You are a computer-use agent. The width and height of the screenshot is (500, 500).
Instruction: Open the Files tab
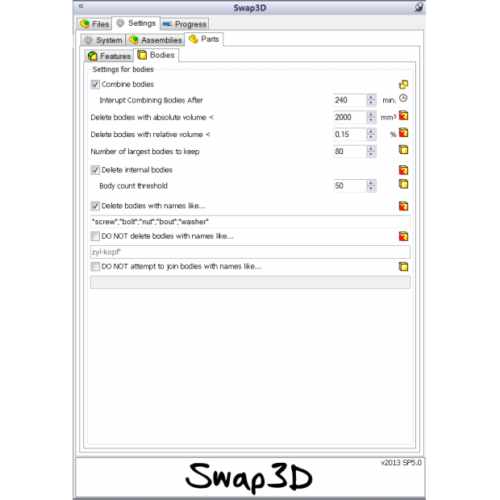point(95,24)
